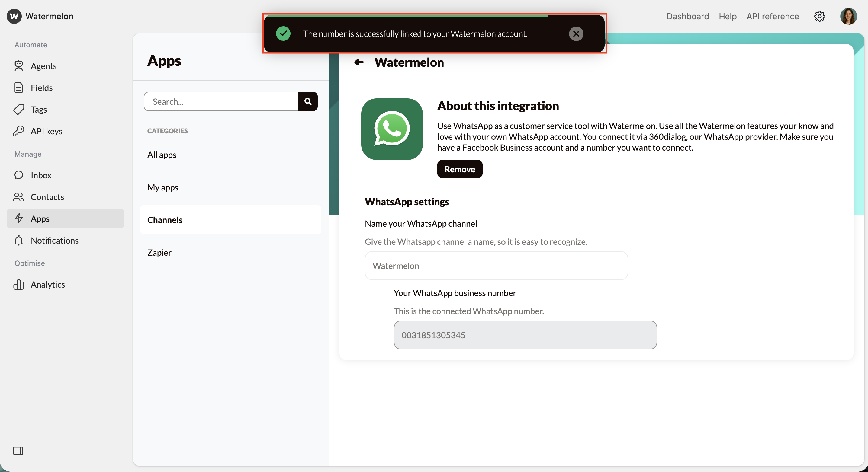Collapse the sidebar panel
Image resolution: width=868 pixels, height=472 pixels.
[x=18, y=451]
